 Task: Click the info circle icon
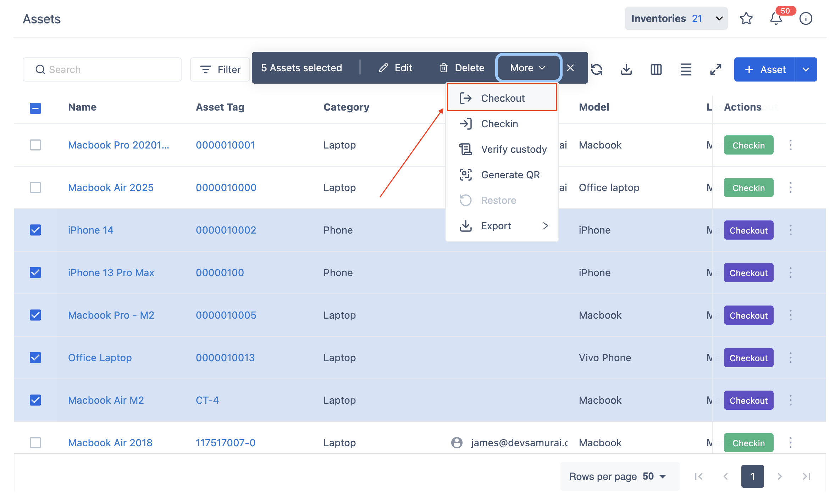(x=806, y=18)
